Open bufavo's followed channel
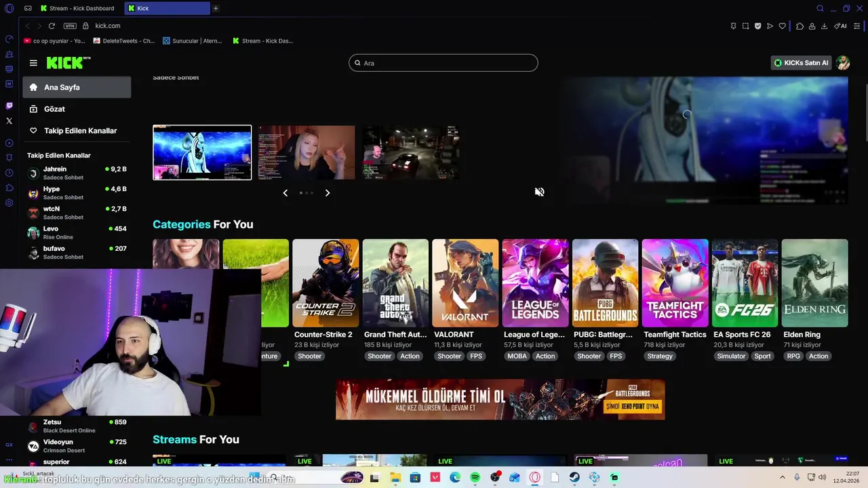 coord(77,252)
